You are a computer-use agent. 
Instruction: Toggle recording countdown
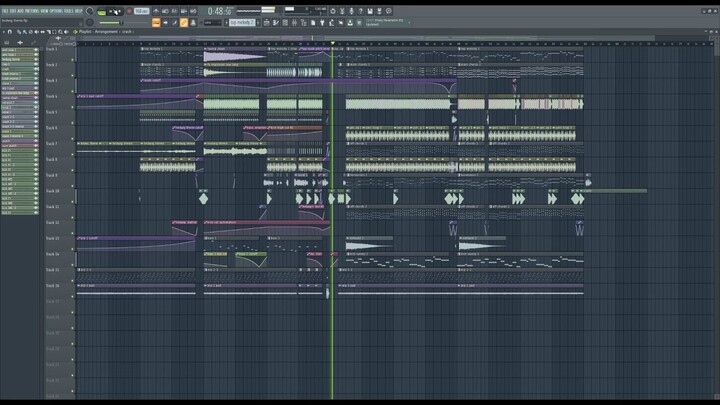click(174, 11)
